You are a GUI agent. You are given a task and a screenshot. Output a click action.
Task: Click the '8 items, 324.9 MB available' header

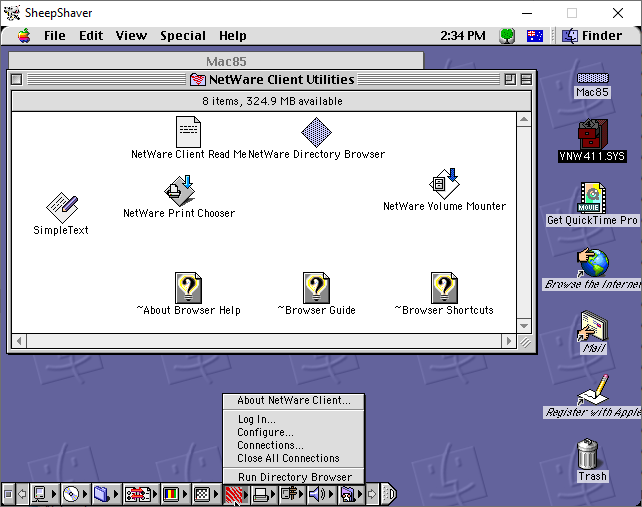click(x=272, y=101)
